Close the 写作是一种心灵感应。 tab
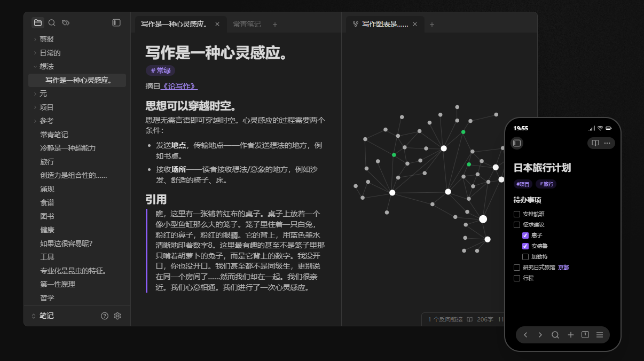 (217, 24)
